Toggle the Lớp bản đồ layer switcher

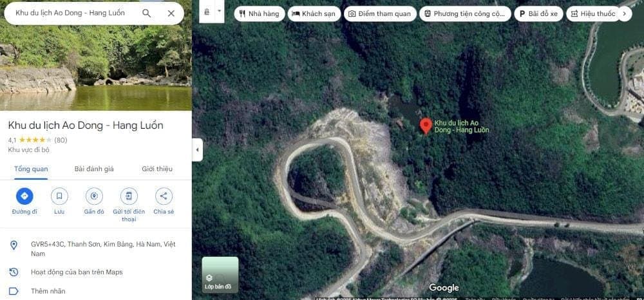[220, 274]
